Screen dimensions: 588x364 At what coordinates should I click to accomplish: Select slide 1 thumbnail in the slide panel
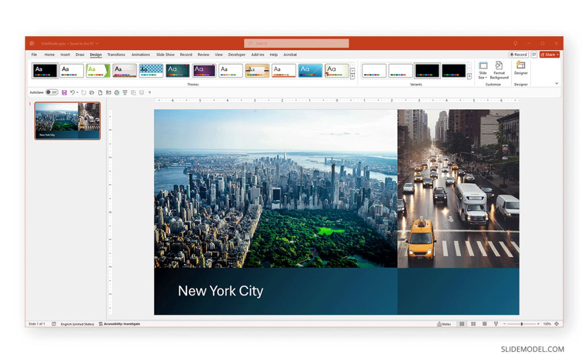coord(67,121)
